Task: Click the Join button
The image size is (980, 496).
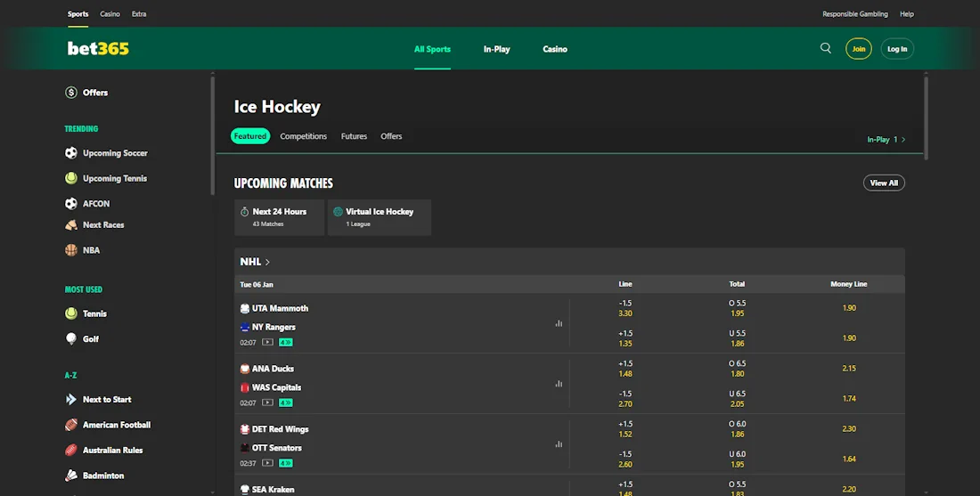Action: pyautogui.click(x=859, y=49)
